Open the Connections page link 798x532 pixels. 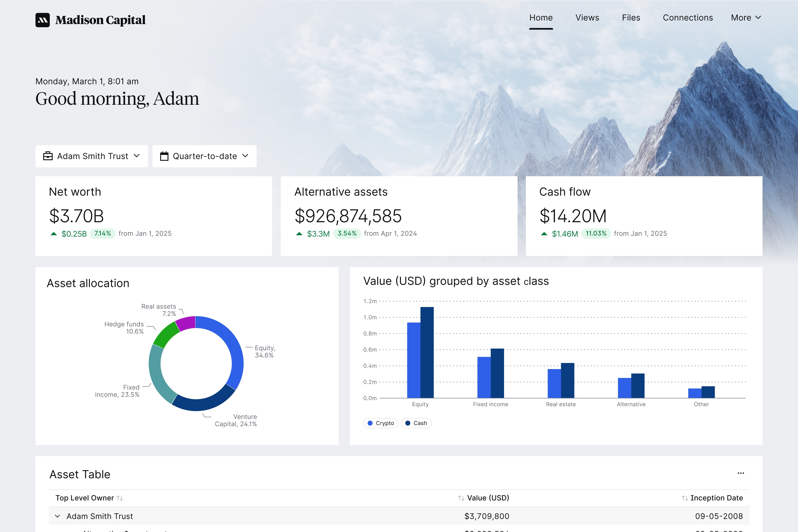[x=688, y=18]
